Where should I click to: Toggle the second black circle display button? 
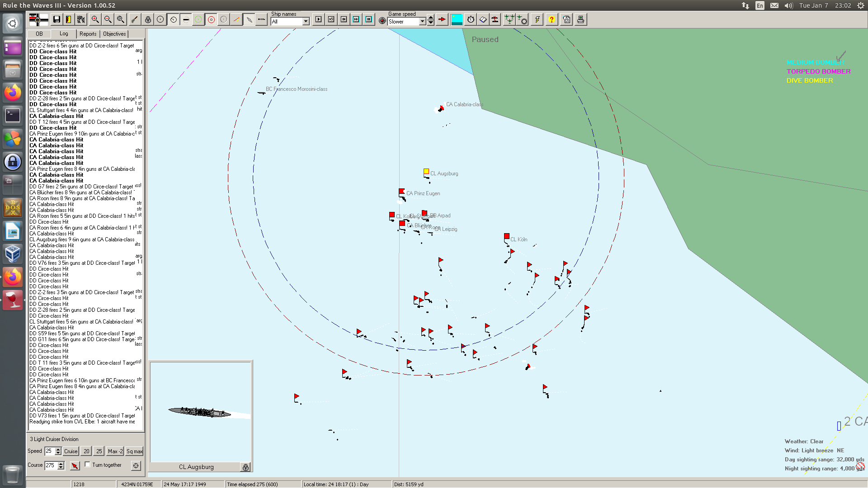point(173,19)
